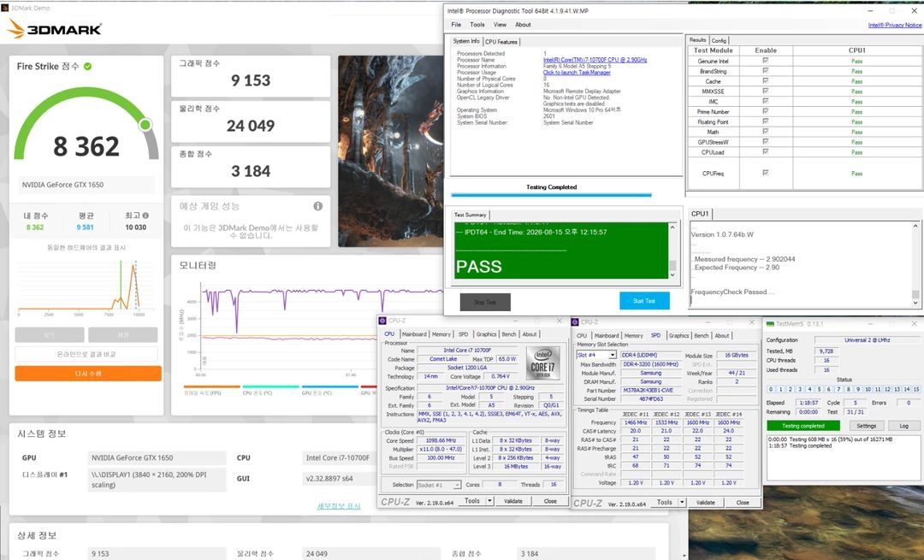This screenshot has height=560, width=924.
Task: Click the CPU-Z title icon of the CPU window
Action: point(382,321)
